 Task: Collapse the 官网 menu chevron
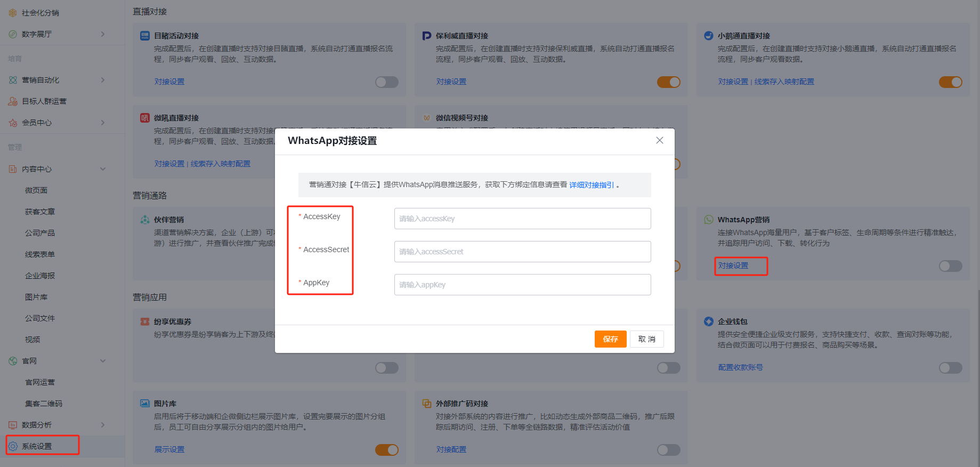tap(103, 361)
